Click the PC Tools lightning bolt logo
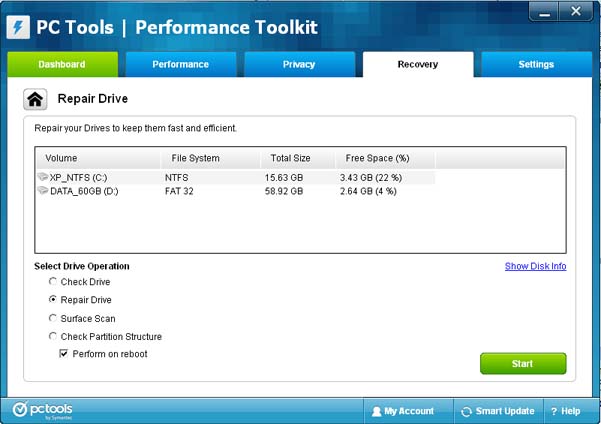The image size is (601, 424). coord(18,27)
